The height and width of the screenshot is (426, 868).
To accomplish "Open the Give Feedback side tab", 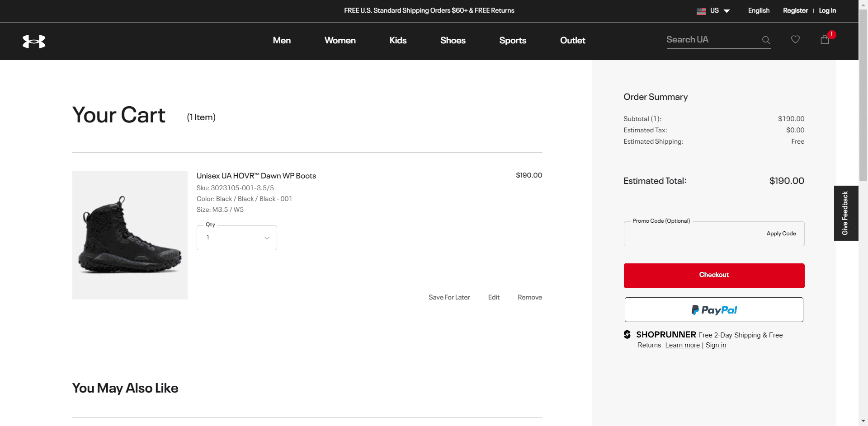I will 845,213.
